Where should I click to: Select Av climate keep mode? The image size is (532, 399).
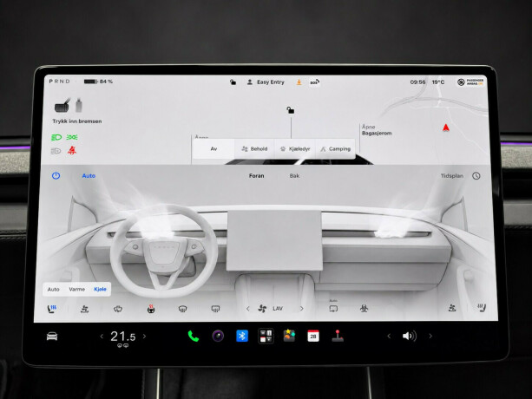[213, 149]
